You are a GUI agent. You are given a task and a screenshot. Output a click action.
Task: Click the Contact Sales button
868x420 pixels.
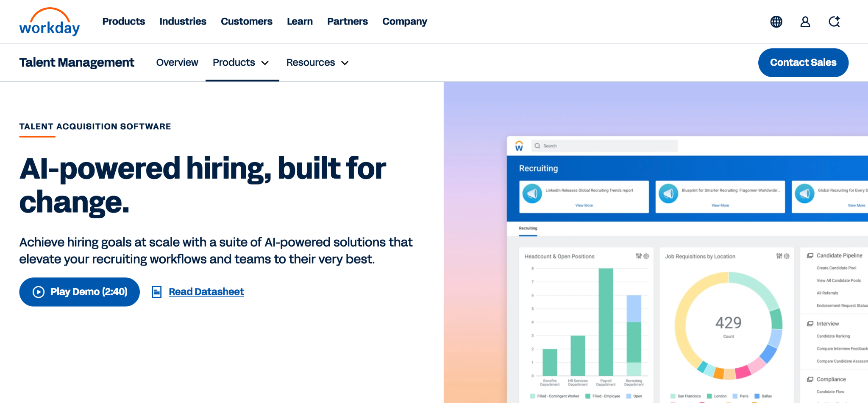(803, 63)
